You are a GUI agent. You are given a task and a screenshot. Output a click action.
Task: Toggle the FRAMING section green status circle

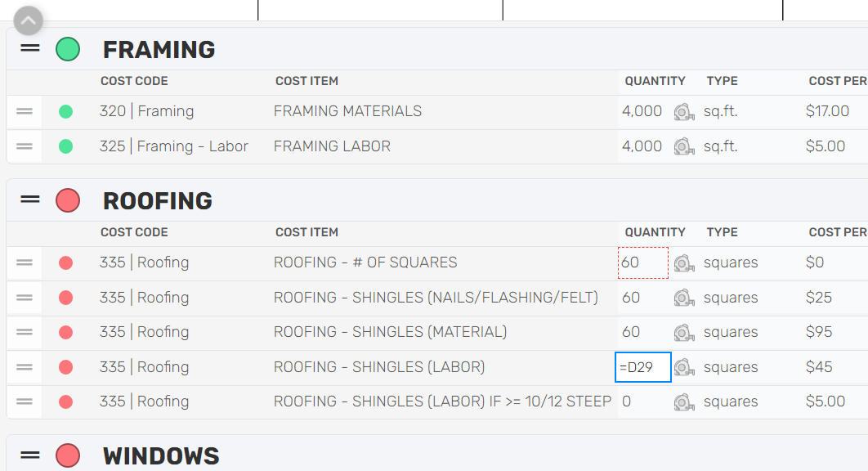(x=68, y=49)
